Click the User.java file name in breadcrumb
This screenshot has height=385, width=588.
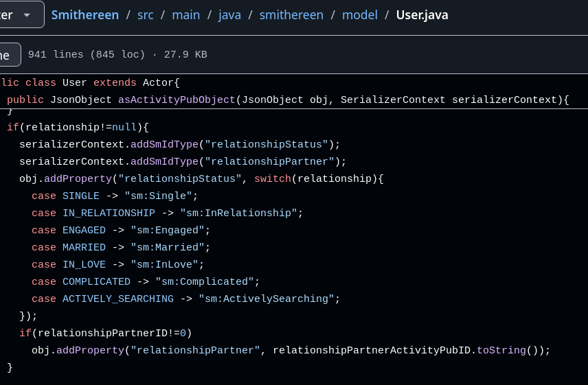click(422, 14)
